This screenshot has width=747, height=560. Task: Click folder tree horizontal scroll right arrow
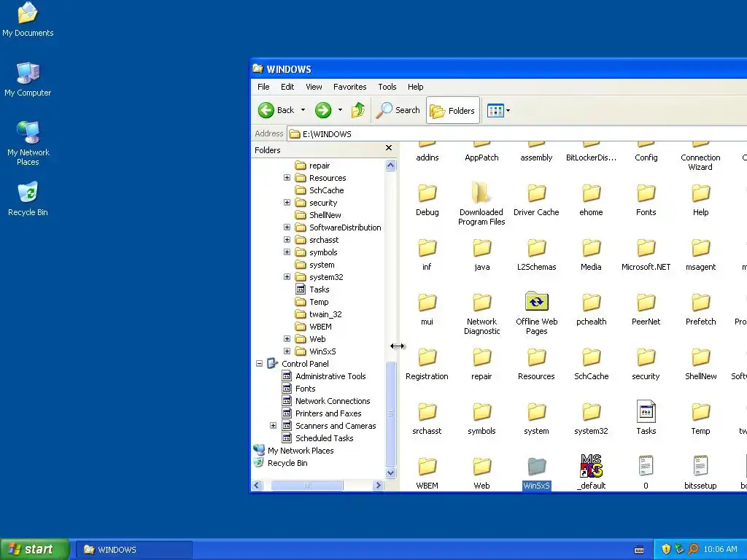click(x=379, y=485)
